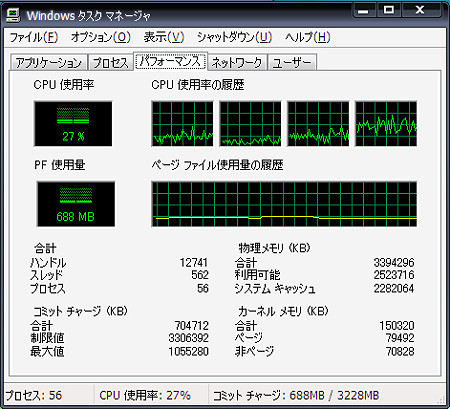The image size is (450, 409).
Task: Click the カーネル メモリ (KB) group heading
Action: (x=283, y=311)
